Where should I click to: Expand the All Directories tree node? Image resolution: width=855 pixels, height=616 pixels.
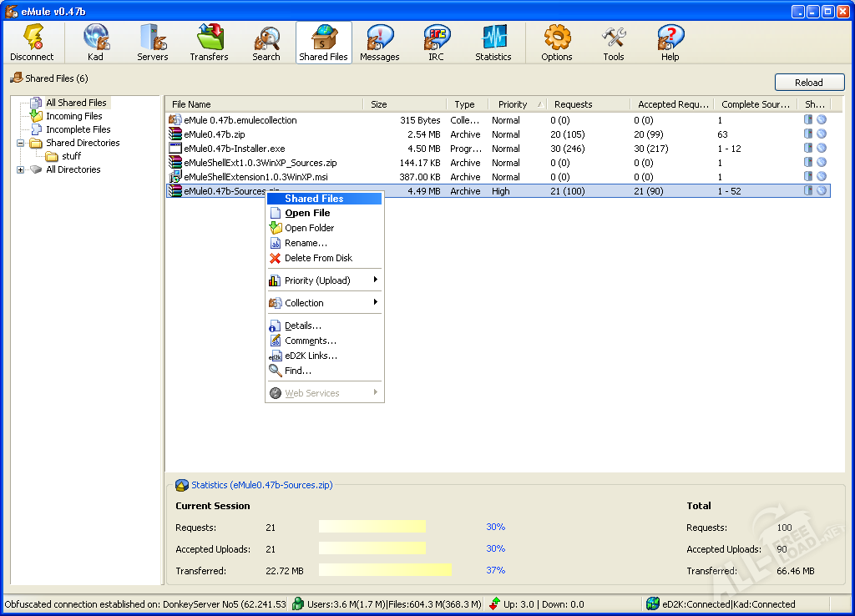tap(21, 169)
